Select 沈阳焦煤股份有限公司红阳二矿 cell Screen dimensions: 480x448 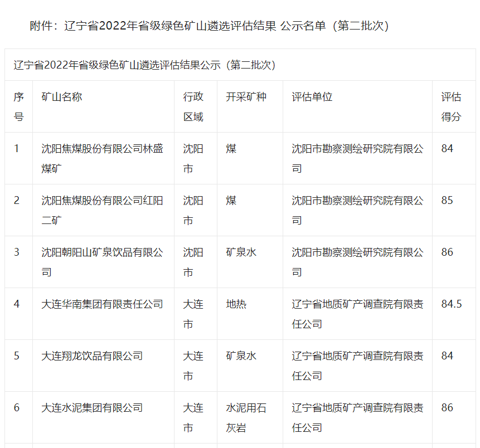pyautogui.click(x=103, y=210)
